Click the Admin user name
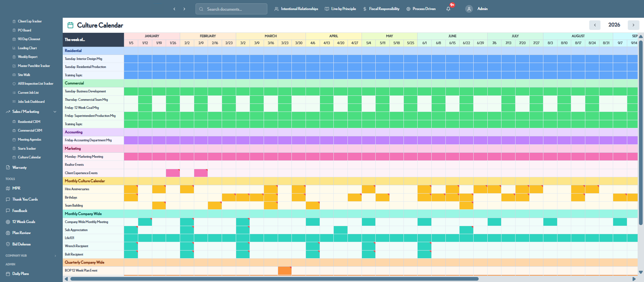The image size is (644, 282). [x=482, y=9]
